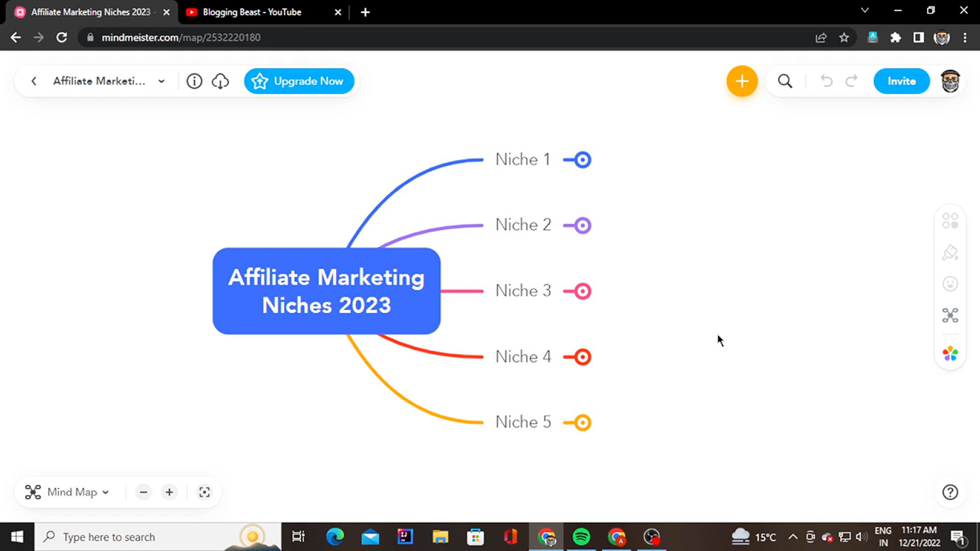Expand Niche 5 orange node circle
The height and width of the screenshot is (551, 980).
582,423
